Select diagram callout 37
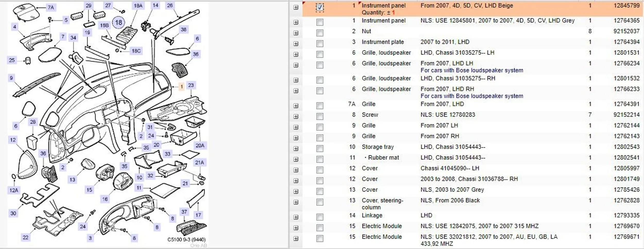 [x=184, y=212]
